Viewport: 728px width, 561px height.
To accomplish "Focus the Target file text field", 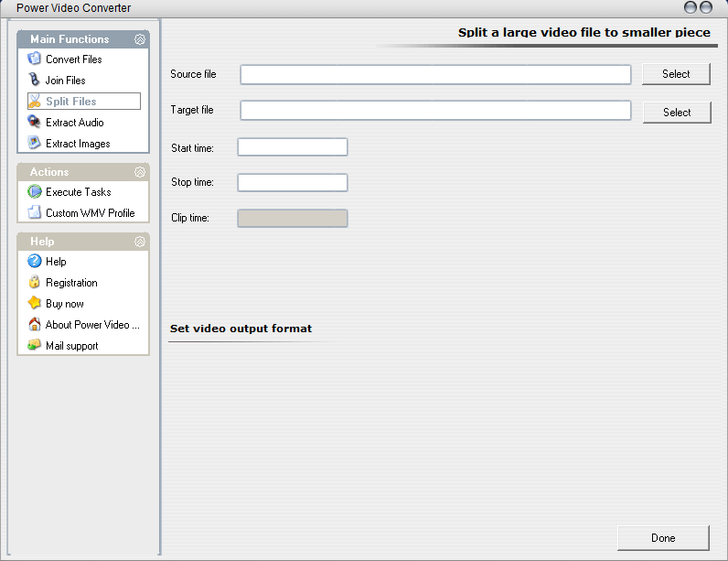I will click(x=435, y=110).
